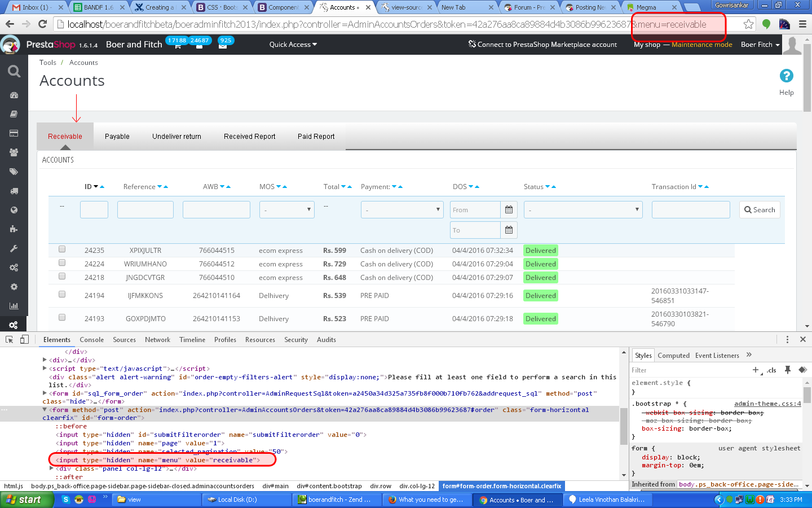Bookmark this page with the star icon

748,24
